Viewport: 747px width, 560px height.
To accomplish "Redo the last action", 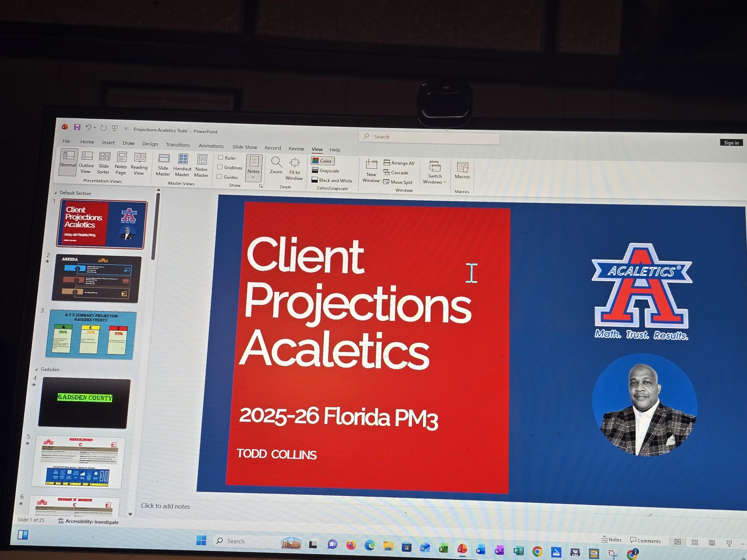I will [103, 128].
